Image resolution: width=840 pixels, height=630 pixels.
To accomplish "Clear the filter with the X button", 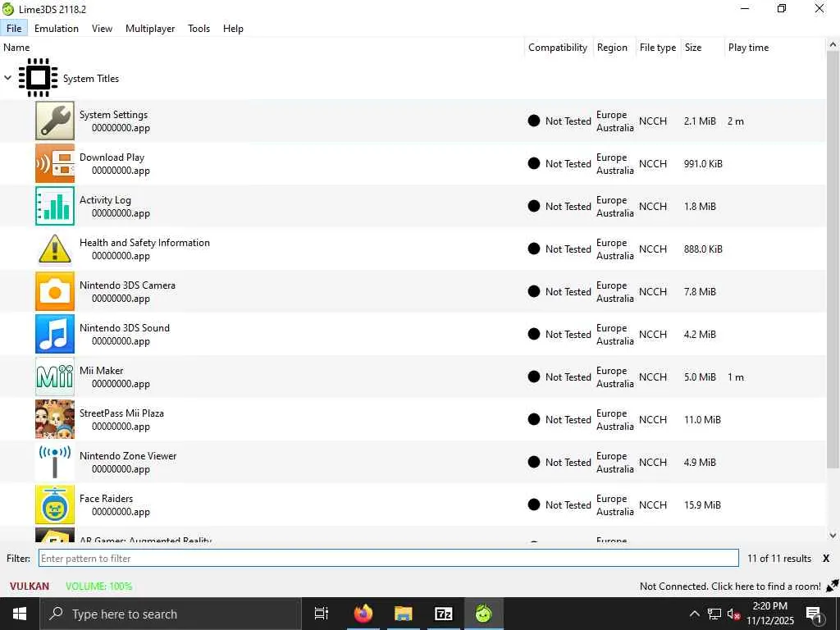I will [x=826, y=558].
